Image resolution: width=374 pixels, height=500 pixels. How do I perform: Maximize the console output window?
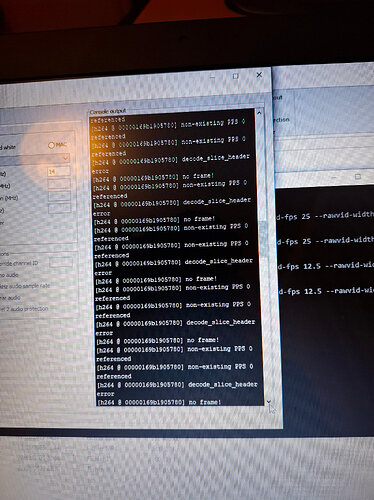point(235,76)
